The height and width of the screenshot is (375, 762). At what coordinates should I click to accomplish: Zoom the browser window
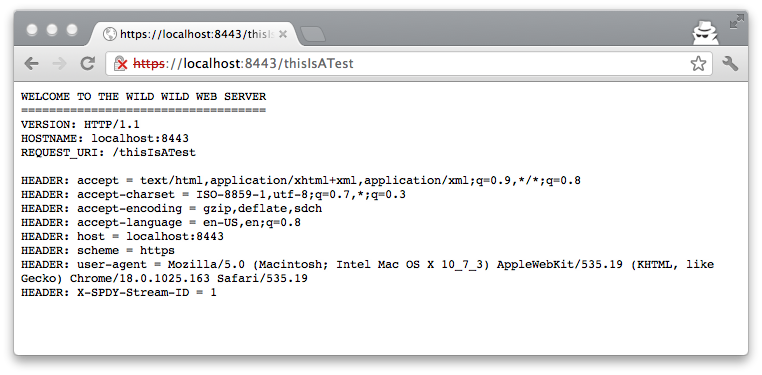tap(72, 30)
